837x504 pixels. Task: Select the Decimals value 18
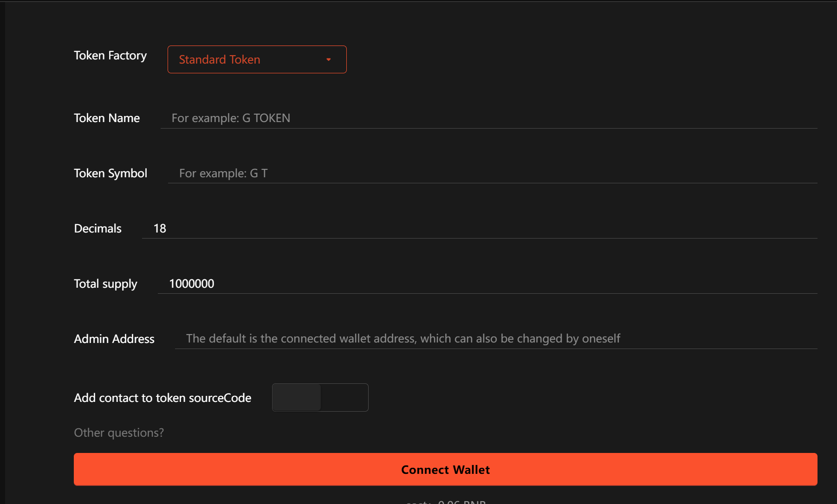(160, 228)
